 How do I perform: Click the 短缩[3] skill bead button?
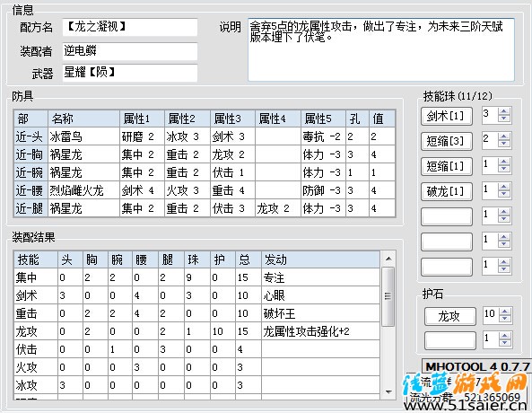click(447, 141)
